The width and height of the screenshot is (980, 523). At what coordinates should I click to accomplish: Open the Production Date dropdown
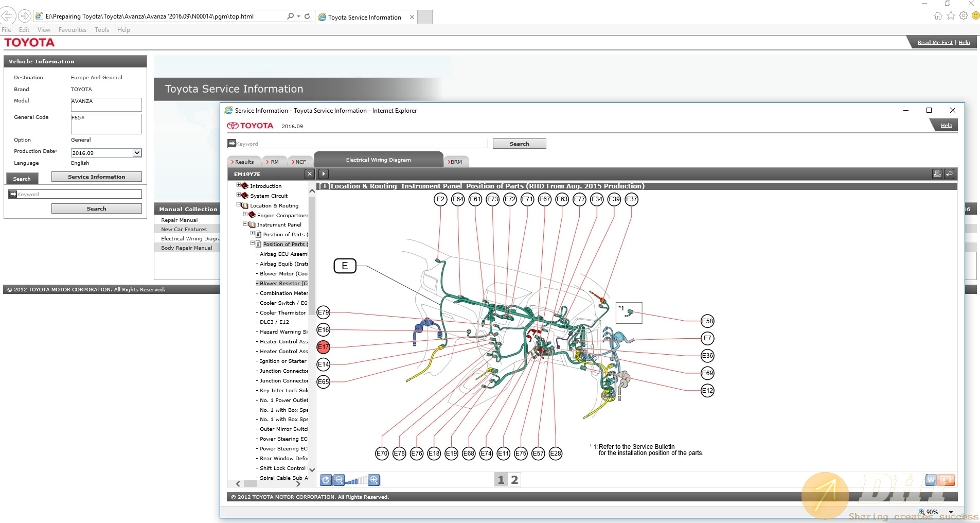pos(137,153)
